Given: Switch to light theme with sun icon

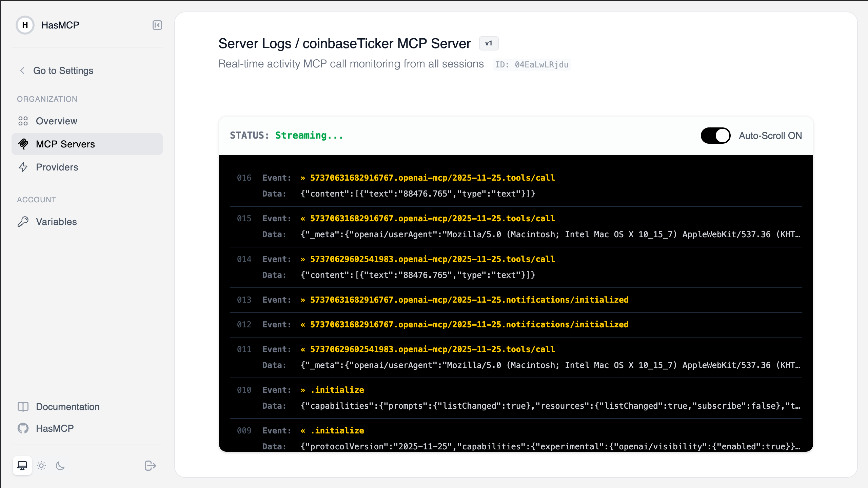Looking at the screenshot, I should [41, 466].
